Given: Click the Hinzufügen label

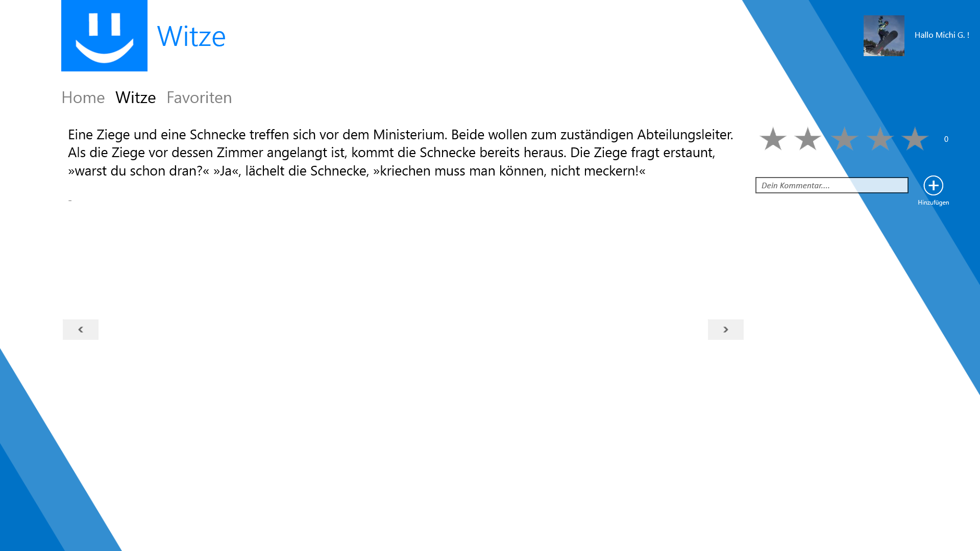Looking at the screenshot, I should click(933, 203).
